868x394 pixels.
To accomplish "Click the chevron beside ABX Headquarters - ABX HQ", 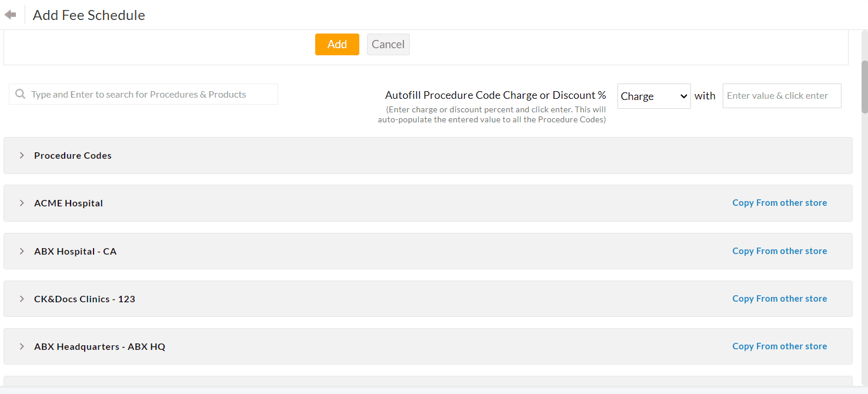I will click(22, 346).
